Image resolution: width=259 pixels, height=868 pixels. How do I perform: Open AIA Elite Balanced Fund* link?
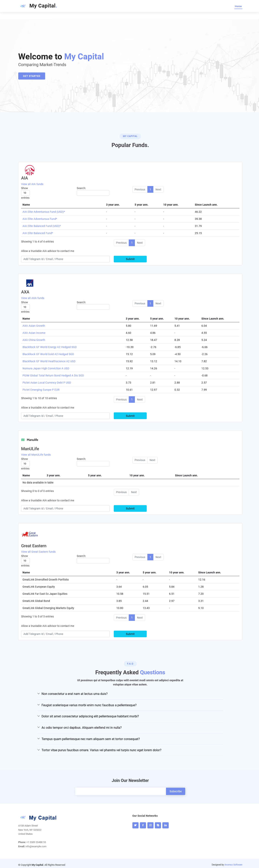pos(38,233)
